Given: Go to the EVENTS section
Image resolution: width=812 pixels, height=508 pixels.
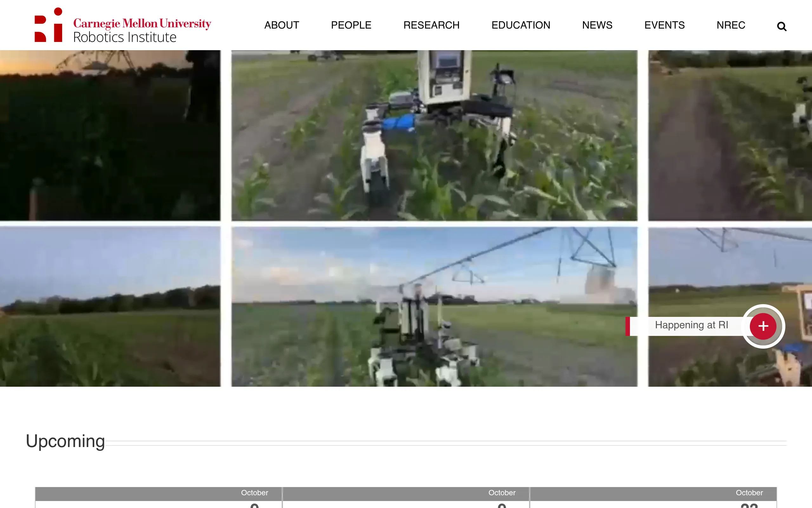Looking at the screenshot, I should coord(665,25).
